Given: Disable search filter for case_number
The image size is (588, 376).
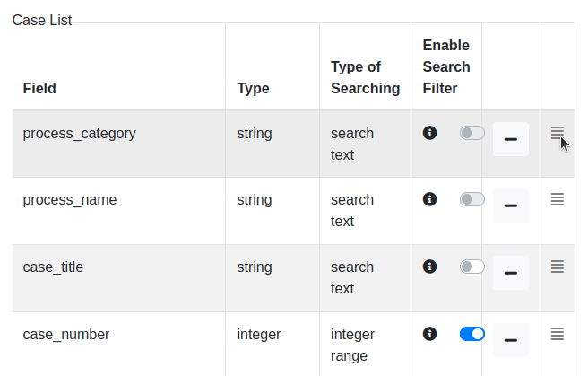Looking at the screenshot, I should pos(471,334).
